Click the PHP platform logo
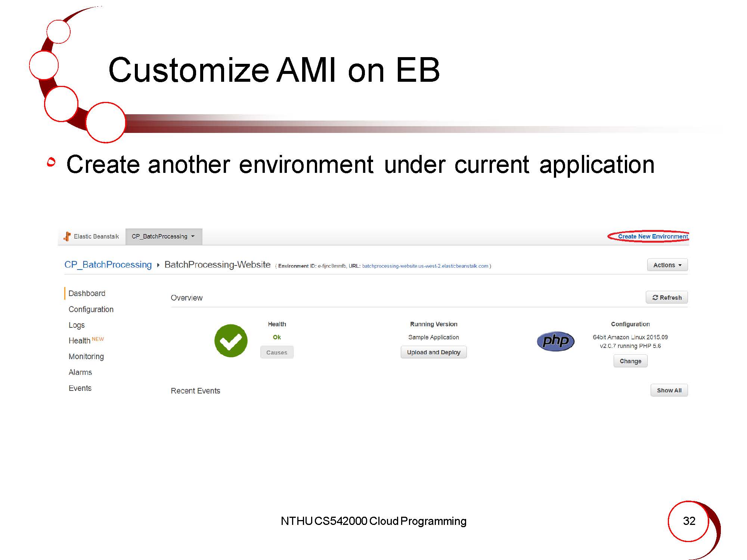This screenshot has width=747, height=560. click(x=555, y=341)
